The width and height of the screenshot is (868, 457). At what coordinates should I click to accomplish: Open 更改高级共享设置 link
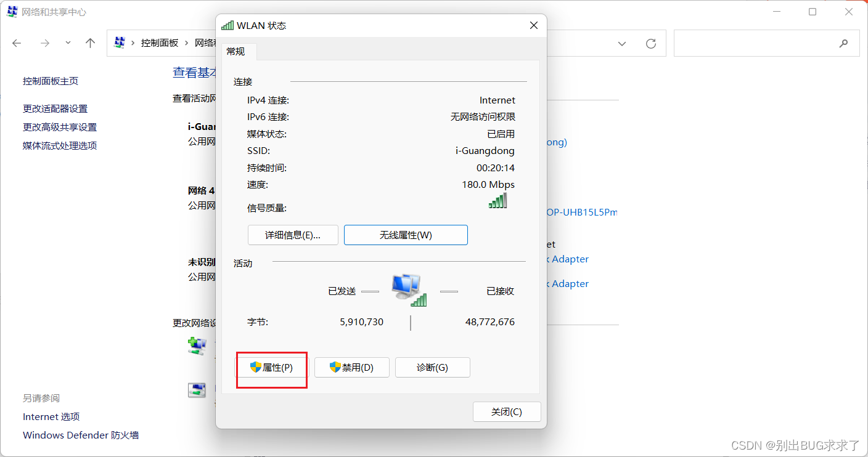60,127
